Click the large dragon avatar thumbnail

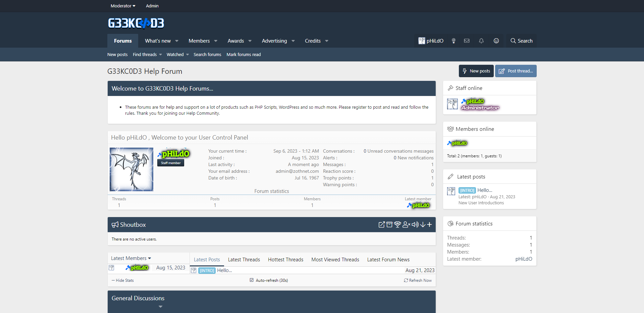click(131, 169)
